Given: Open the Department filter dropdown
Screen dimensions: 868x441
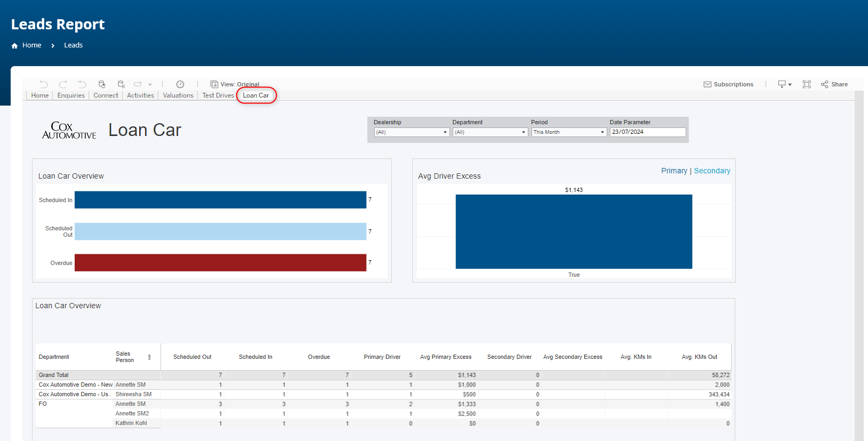Looking at the screenshot, I should 491,132.
